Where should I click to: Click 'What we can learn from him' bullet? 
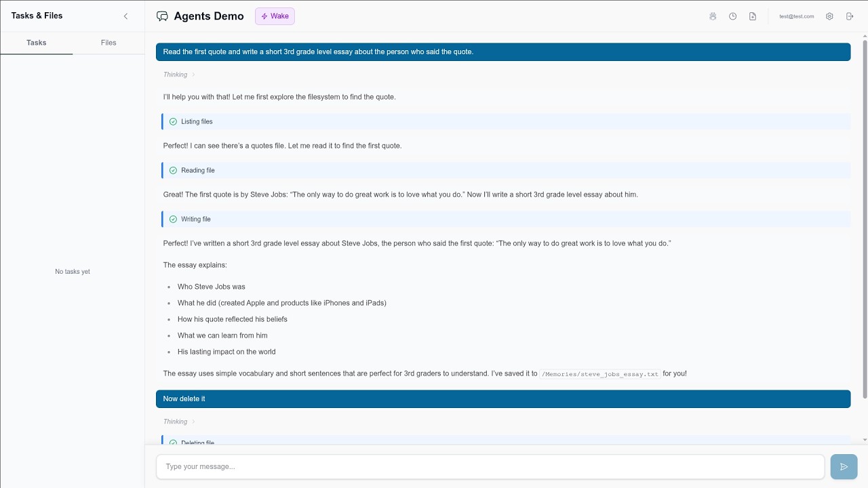[x=222, y=335]
